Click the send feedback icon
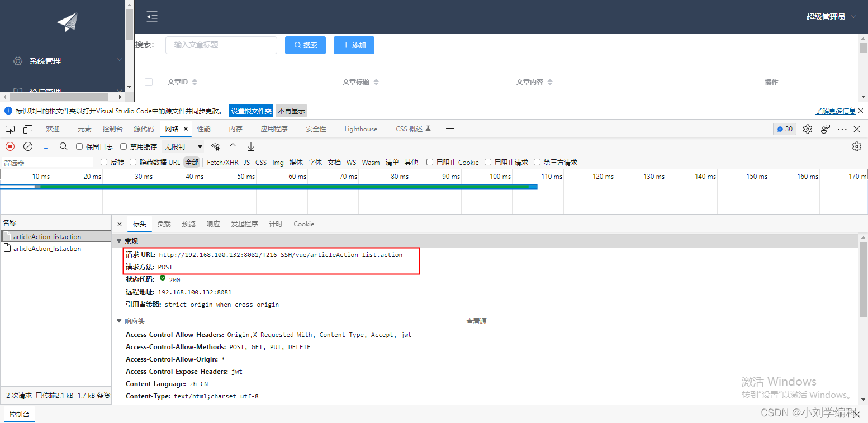868x423 pixels. point(826,129)
